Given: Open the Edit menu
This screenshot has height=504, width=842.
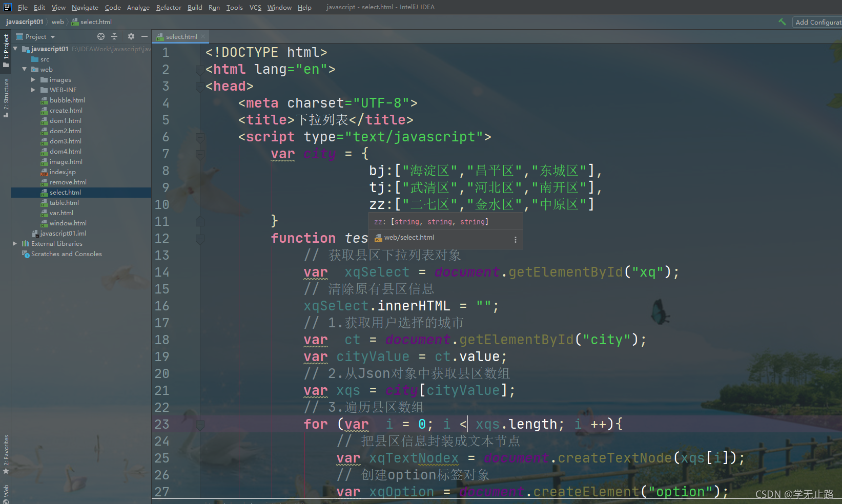Looking at the screenshot, I should (x=39, y=7).
